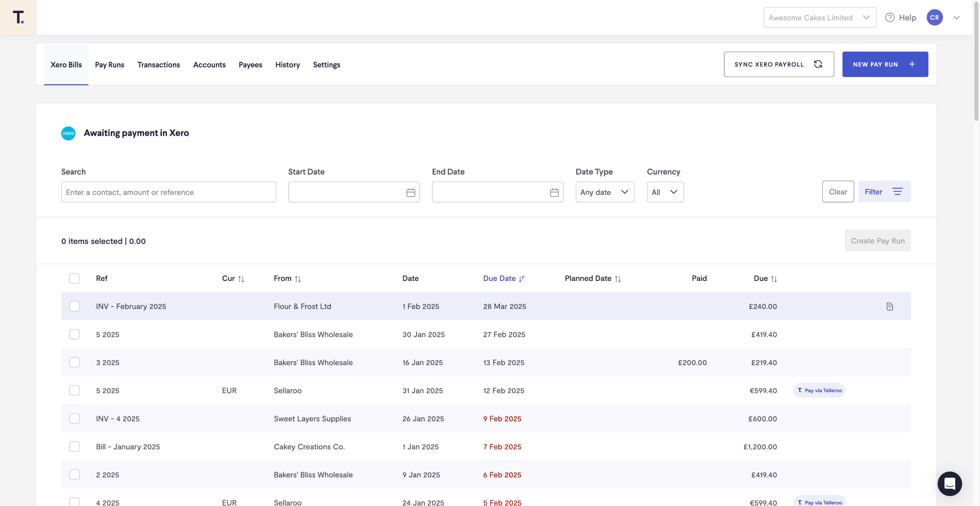Sort the From column
The image size is (980, 506).
pyautogui.click(x=298, y=279)
